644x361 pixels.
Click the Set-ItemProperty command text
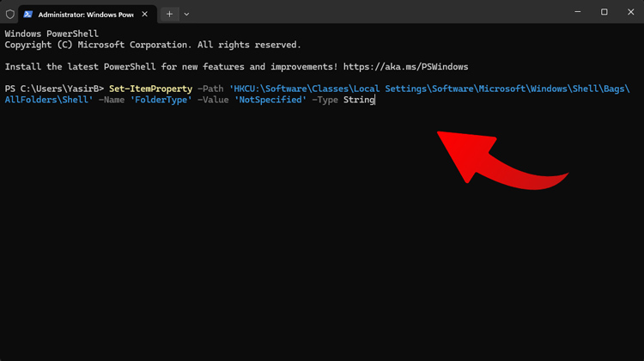tap(151, 89)
